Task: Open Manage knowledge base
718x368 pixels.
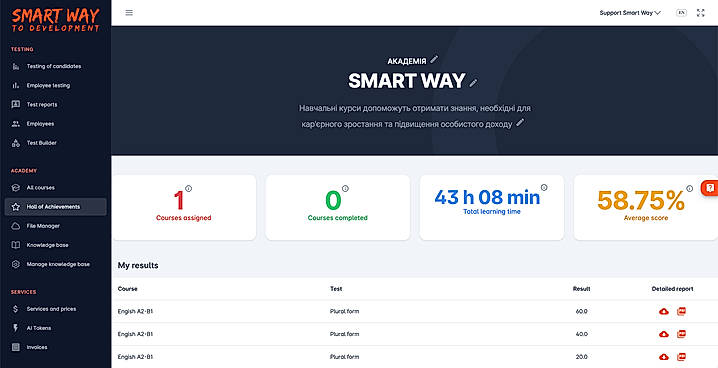Action: point(58,265)
